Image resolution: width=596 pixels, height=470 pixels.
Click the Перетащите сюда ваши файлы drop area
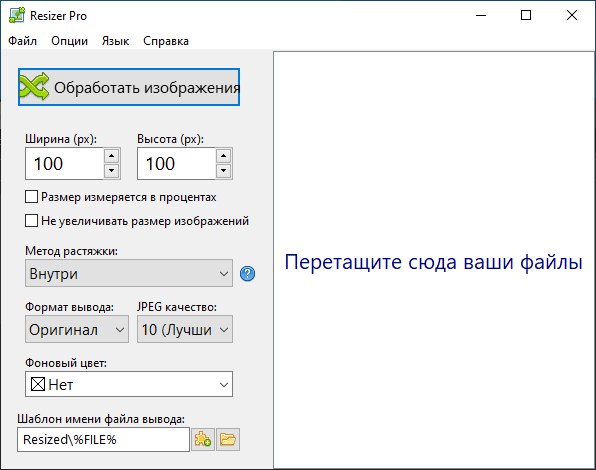click(x=434, y=260)
